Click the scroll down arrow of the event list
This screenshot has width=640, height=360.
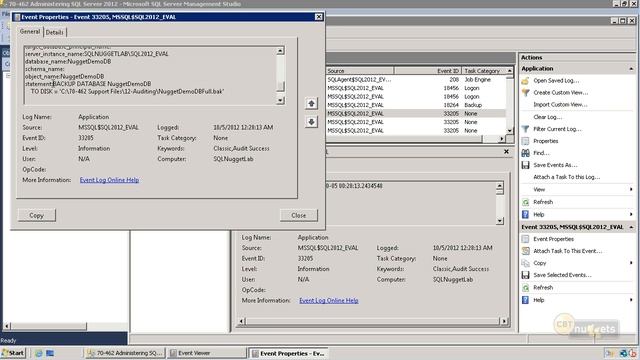coord(509,131)
